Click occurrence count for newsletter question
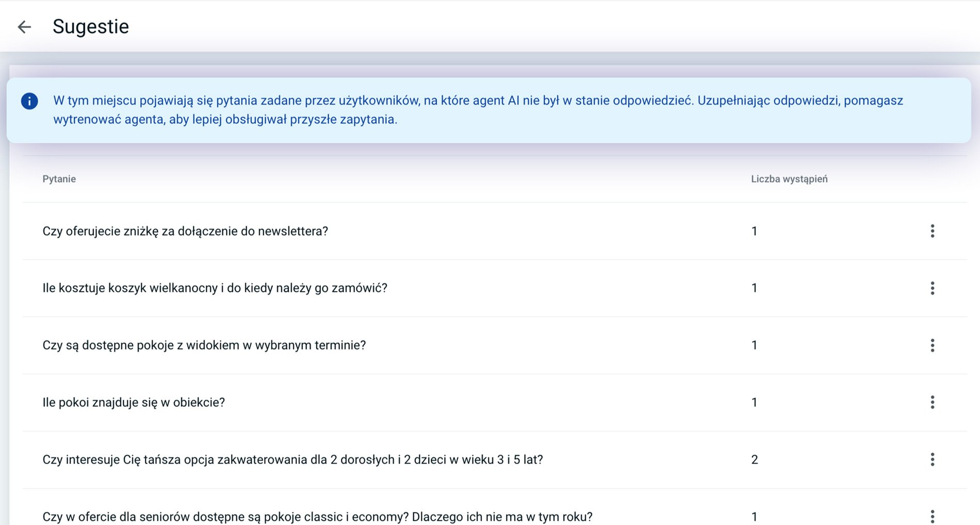This screenshot has height=525, width=980. pyautogui.click(x=754, y=231)
